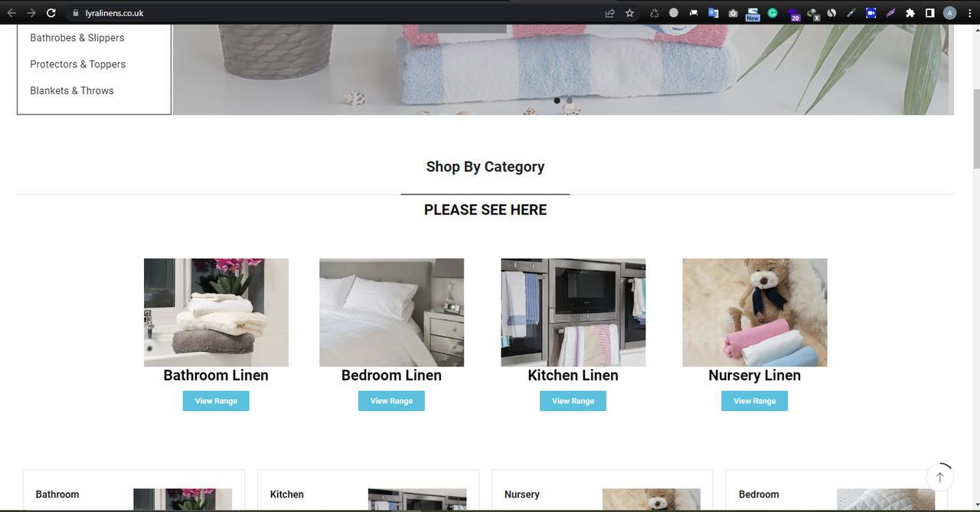This screenshot has height=512, width=980.
Task: Reload the page with the refresh icon
Action: pyautogui.click(x=51, y=13)
